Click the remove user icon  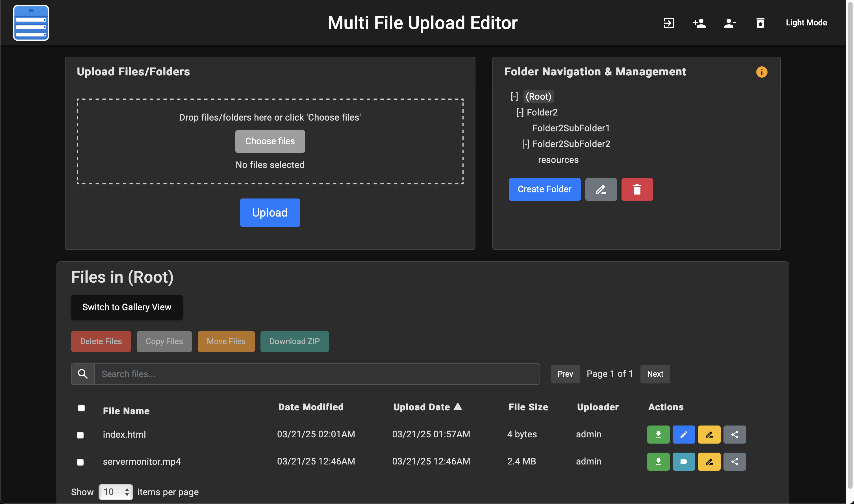[x=730, y=23]
